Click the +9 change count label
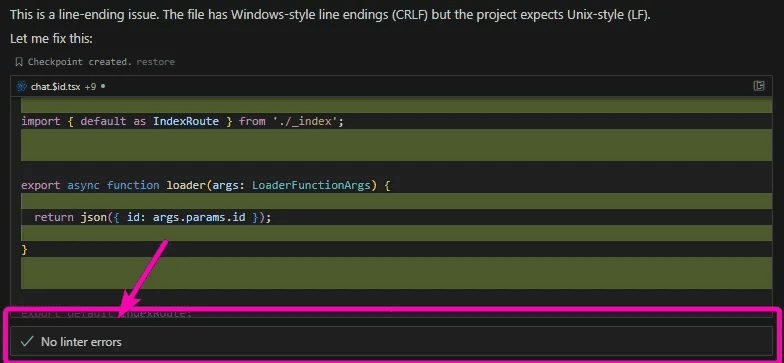Viewport: 784px width, 363px height. coord(90,86)
